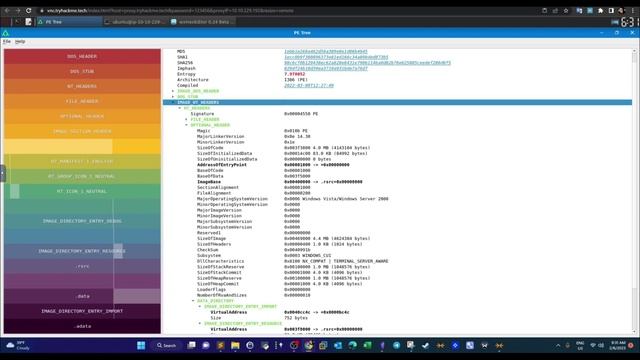This screenshot has width=640, height=360.
Task: Select the CheckSum row
Action: tap(398, 250)
